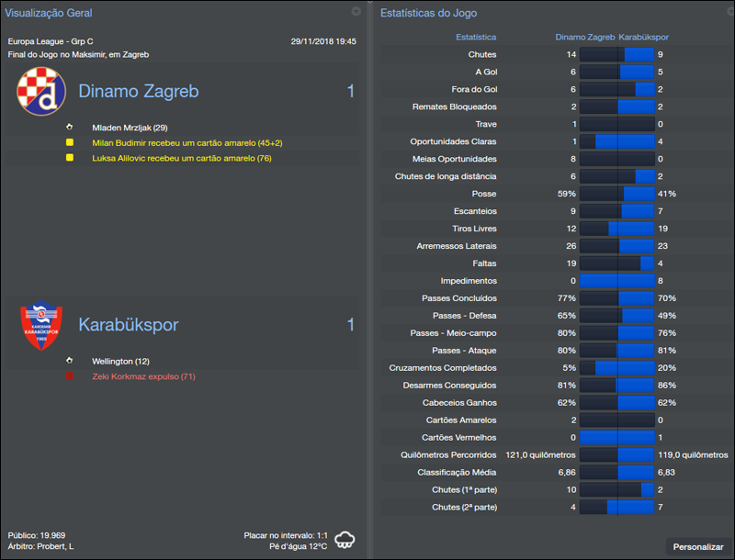Click the Posse possession bar

(x=616, y=195)
